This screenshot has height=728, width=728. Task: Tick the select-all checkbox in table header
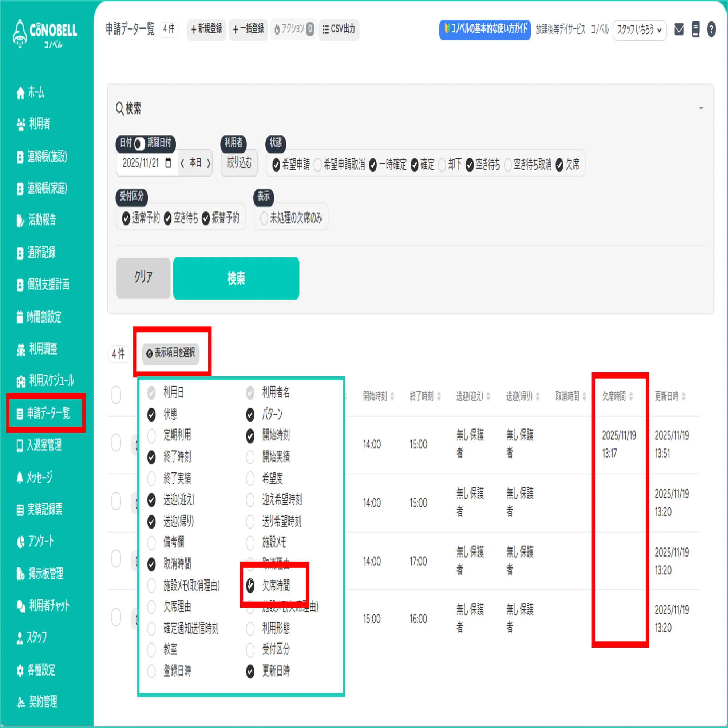(x=116, y=395)
